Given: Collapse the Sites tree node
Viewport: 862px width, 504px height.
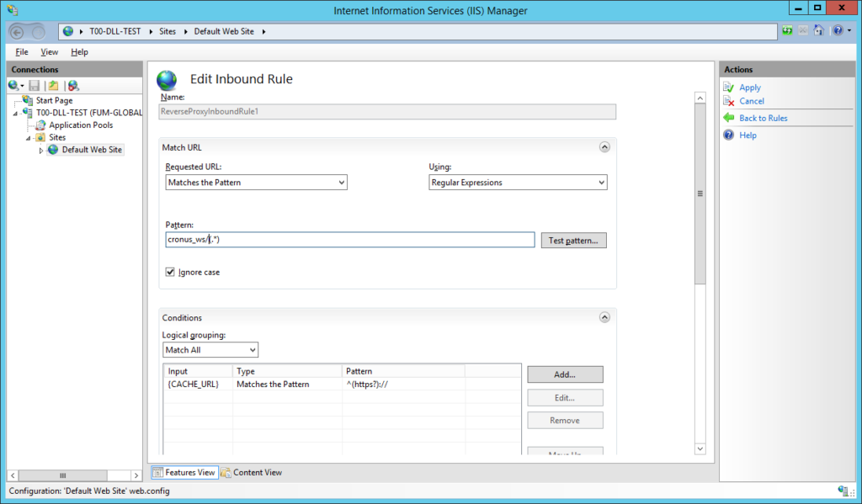Looking at the screenshot, I should pos(28,138).
